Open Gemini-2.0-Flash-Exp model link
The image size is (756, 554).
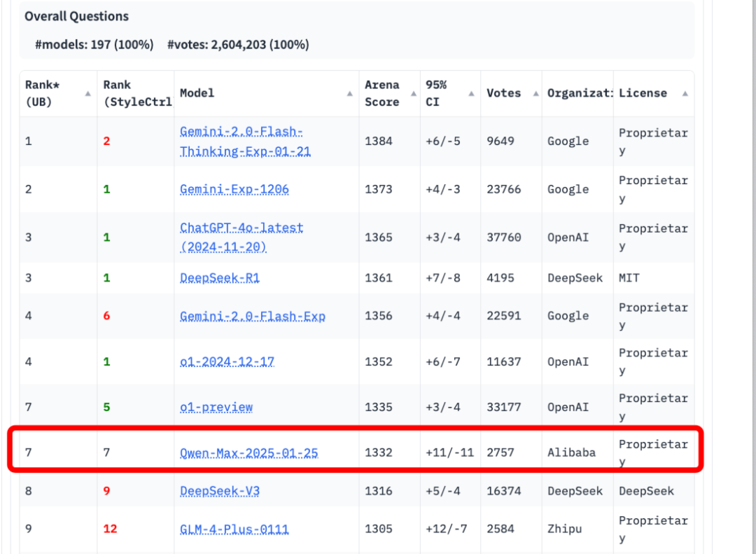pos(253,316)
